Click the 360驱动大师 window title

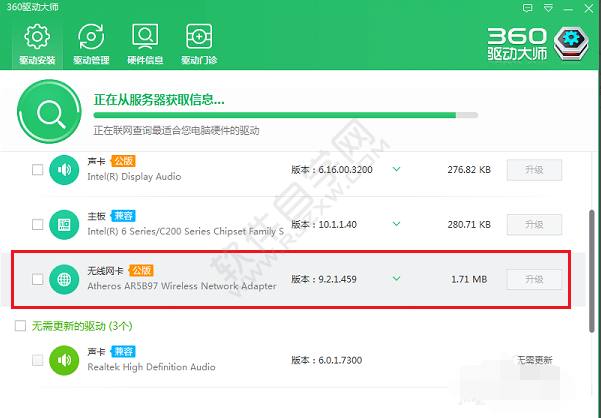point(33,7)
